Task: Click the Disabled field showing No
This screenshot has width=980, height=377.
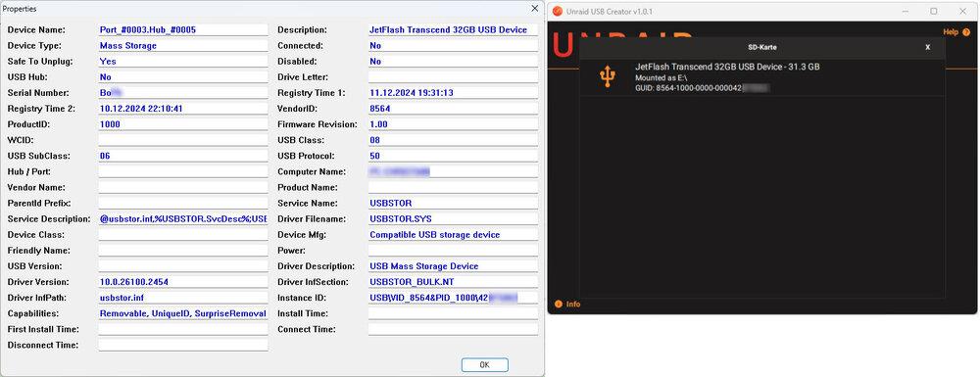Action: 453,61
